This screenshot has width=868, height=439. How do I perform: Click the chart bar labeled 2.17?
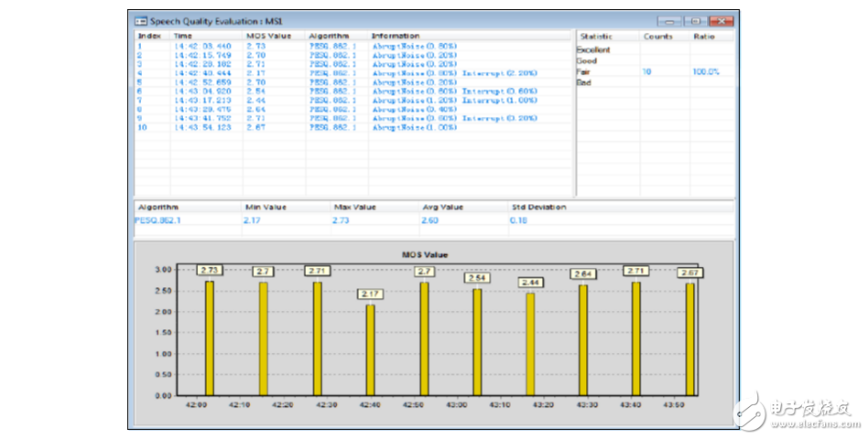tap(370, 349)
